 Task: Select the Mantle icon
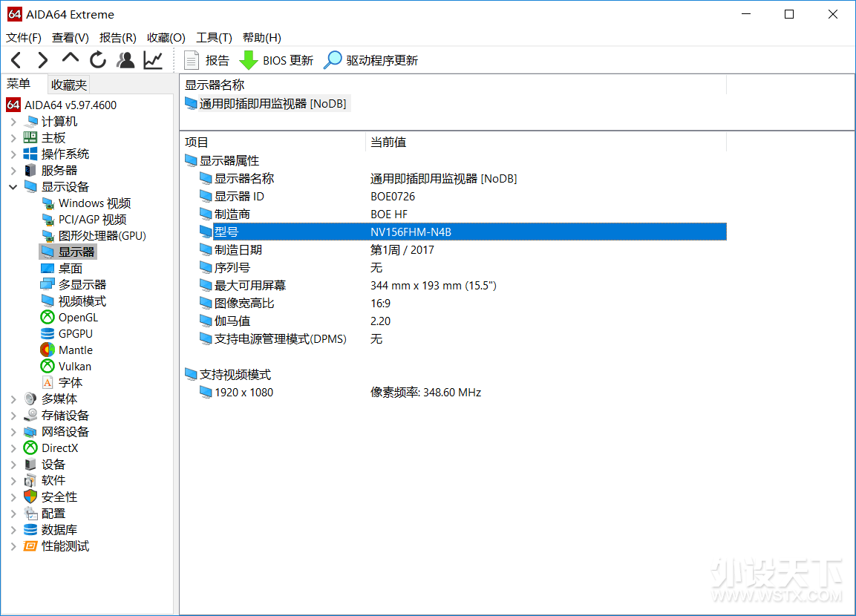tap(48, 350)
